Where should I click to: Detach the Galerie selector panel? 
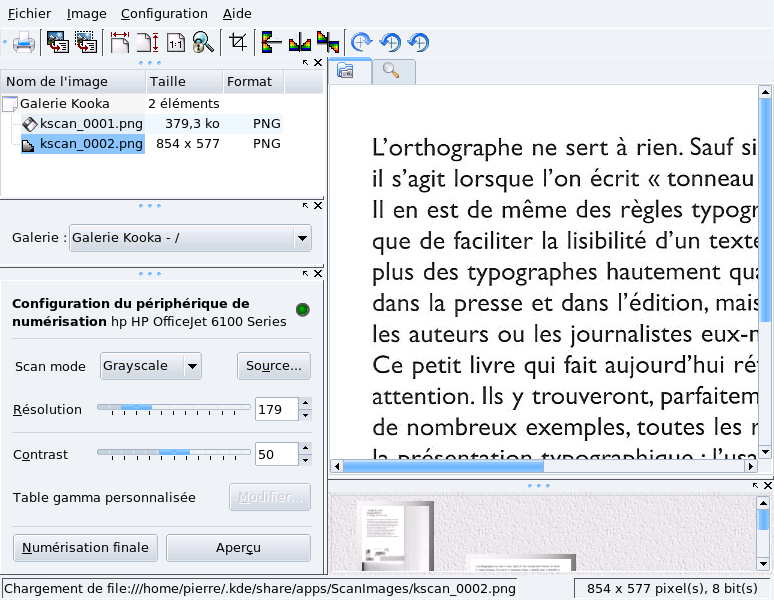[x=306, y=205]
